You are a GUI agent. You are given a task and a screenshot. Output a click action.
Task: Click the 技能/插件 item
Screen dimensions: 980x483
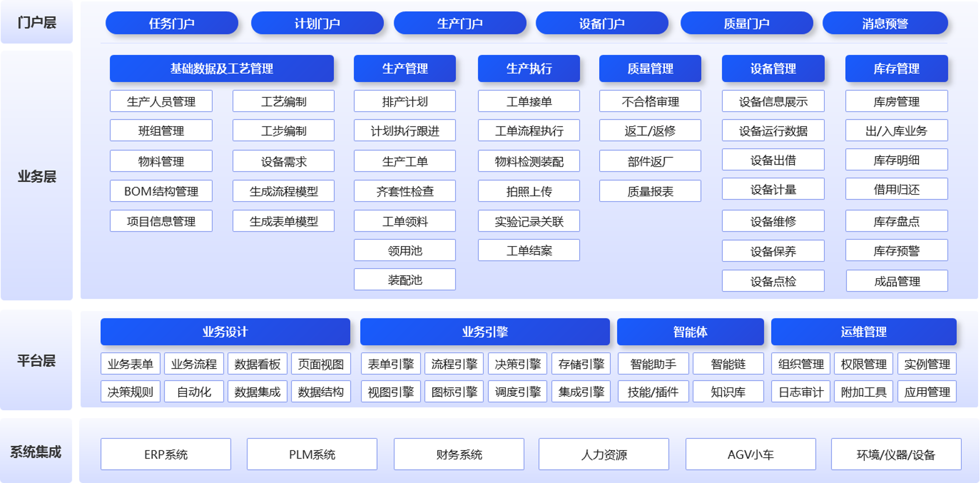(653, 392)
